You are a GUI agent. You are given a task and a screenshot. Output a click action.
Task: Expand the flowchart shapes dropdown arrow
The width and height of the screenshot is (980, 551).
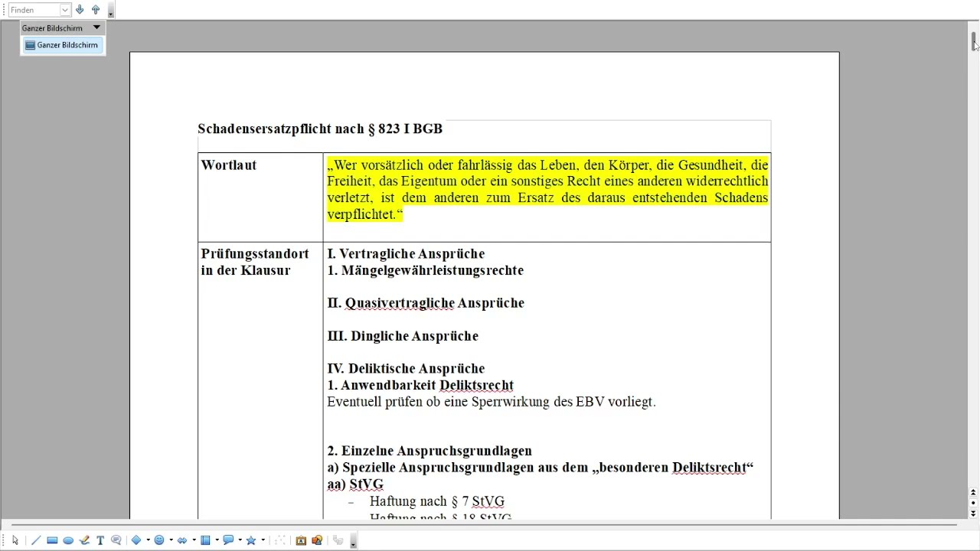coord(217,540)
